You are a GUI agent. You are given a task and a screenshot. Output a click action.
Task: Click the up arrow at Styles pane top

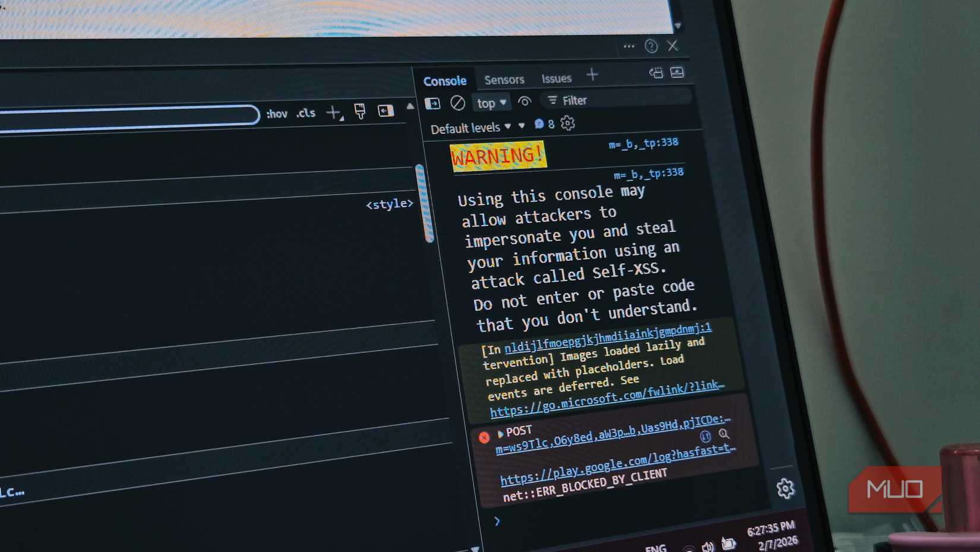coord(410,107)
